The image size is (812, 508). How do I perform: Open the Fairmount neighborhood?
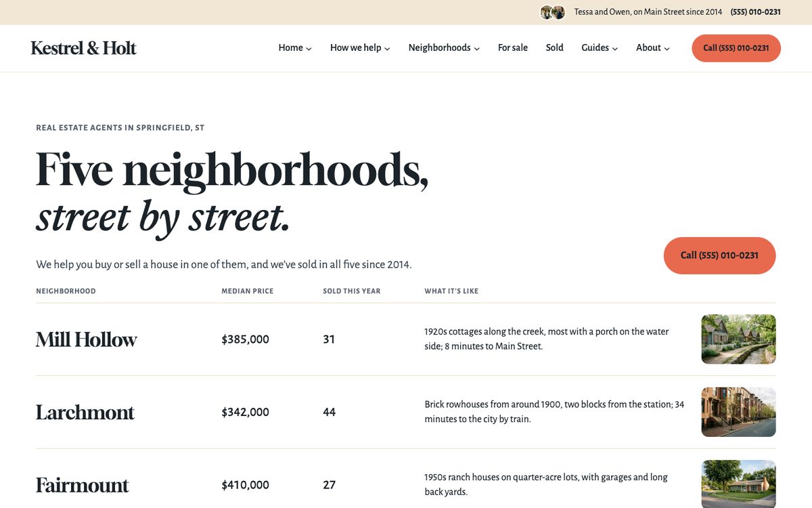83,485
